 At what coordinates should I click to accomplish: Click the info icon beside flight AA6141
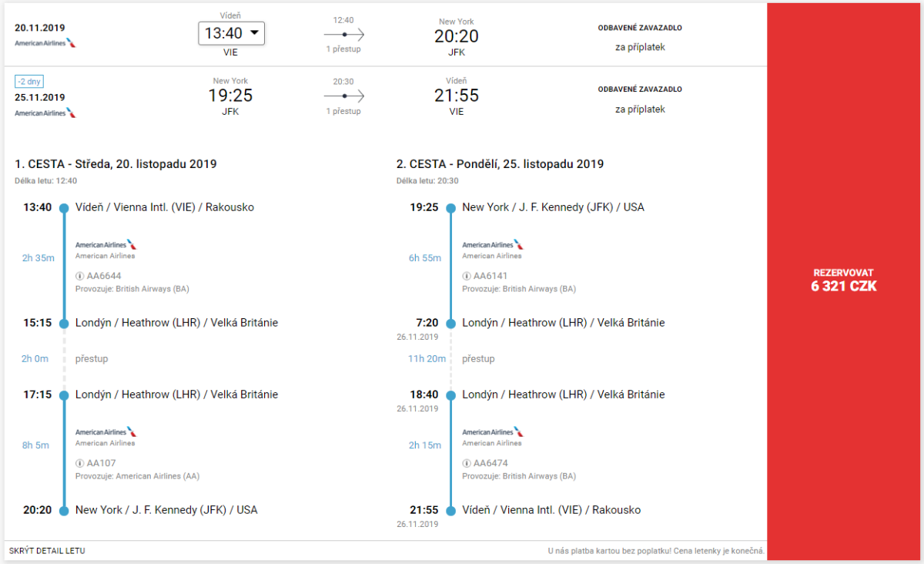tap(467, 276)
